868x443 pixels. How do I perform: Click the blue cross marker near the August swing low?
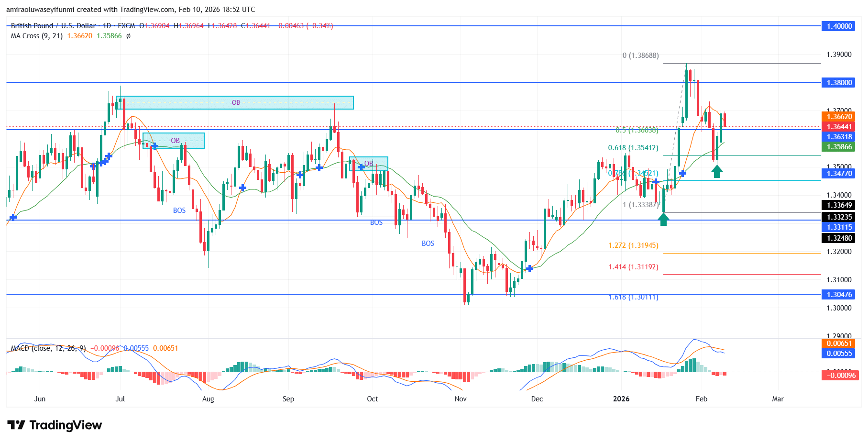(x=244, y=188)
